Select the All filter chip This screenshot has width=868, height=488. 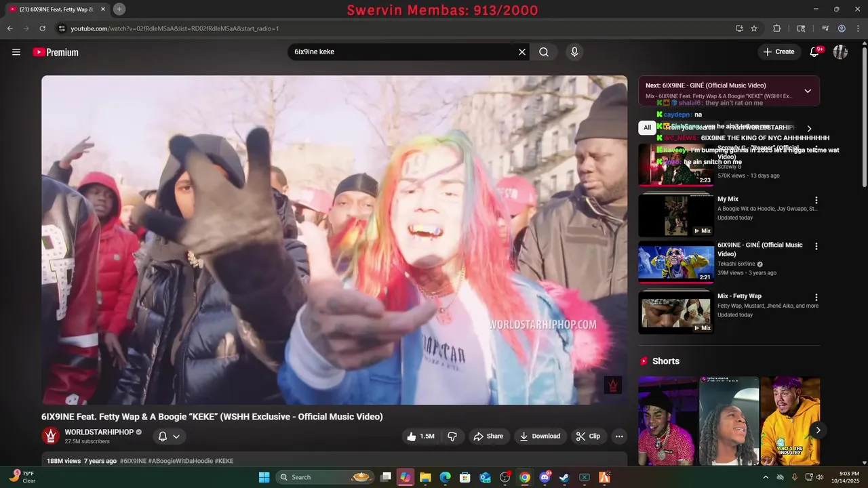point(648,127)
